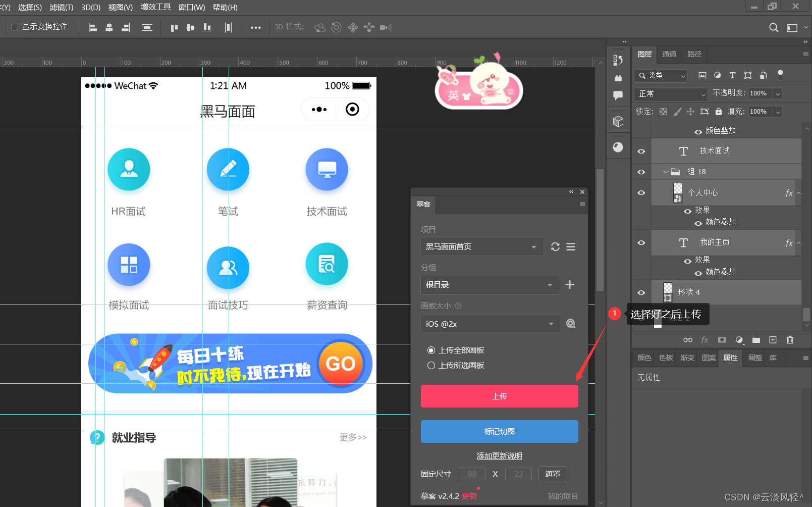
Task: Click the delete layer trash icon
Action: tap(790, 340)
